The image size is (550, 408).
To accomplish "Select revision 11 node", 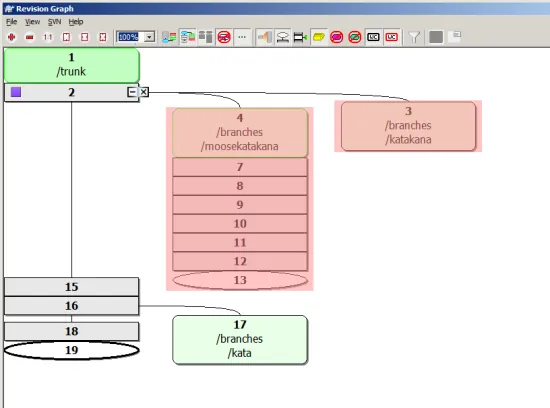I will coord(240,242).
